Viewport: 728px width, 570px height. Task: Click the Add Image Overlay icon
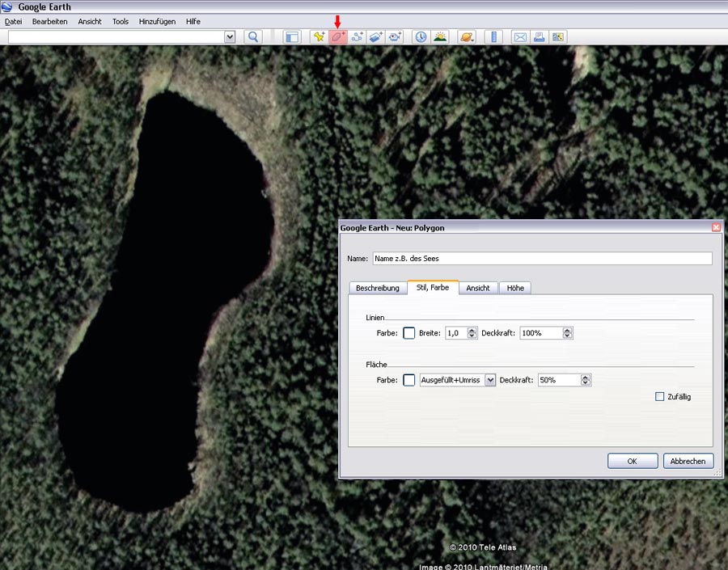tap(375, 36)
